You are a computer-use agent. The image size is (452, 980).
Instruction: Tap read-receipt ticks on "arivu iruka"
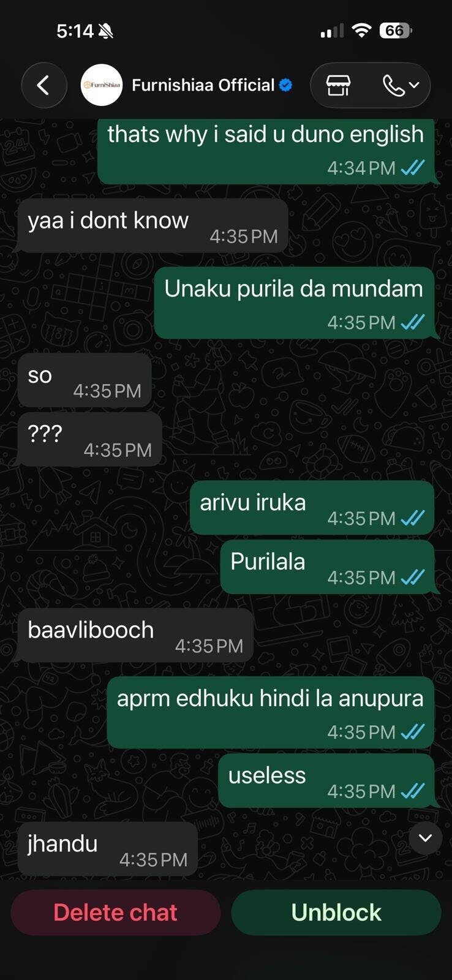[413, 519]
